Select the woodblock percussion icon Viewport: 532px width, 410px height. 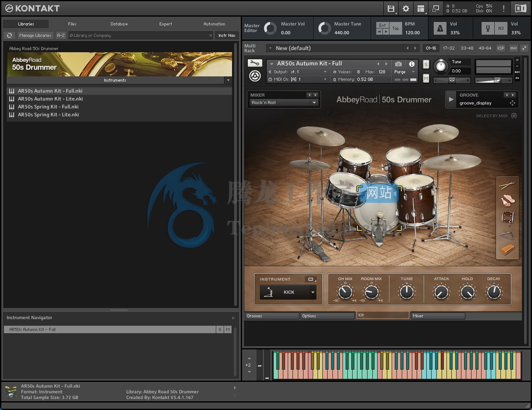pyautogui.click(x=507, y=250)
